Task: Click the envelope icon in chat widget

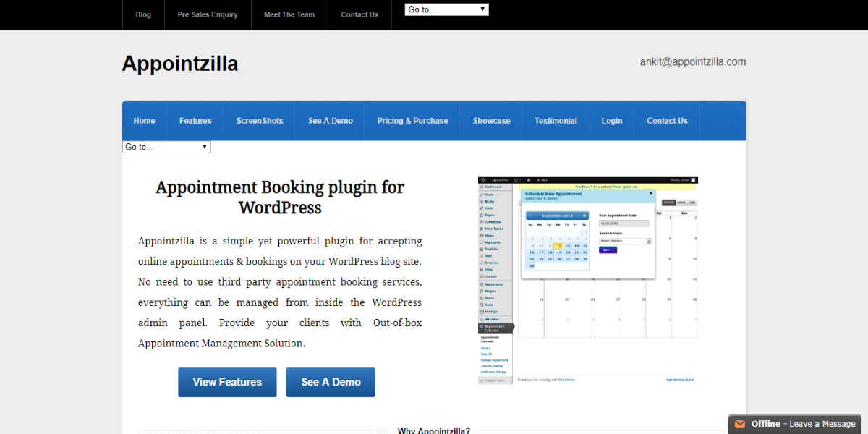Action: click(x=740, y=424)
